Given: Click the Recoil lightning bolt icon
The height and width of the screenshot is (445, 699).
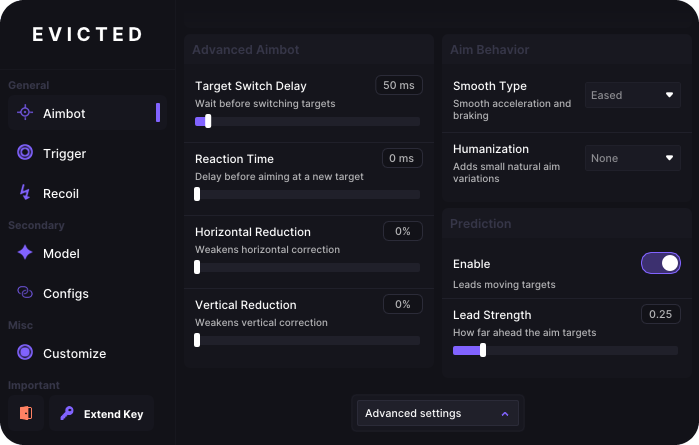Looking at the screenshot, I should (25, 193).
